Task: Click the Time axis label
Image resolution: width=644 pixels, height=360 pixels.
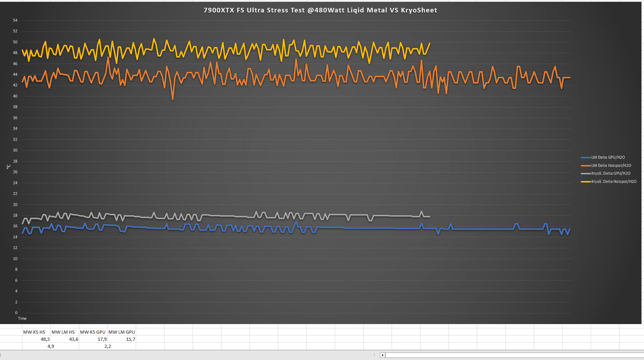Action: pyautogui.click(x=22, y=318)
